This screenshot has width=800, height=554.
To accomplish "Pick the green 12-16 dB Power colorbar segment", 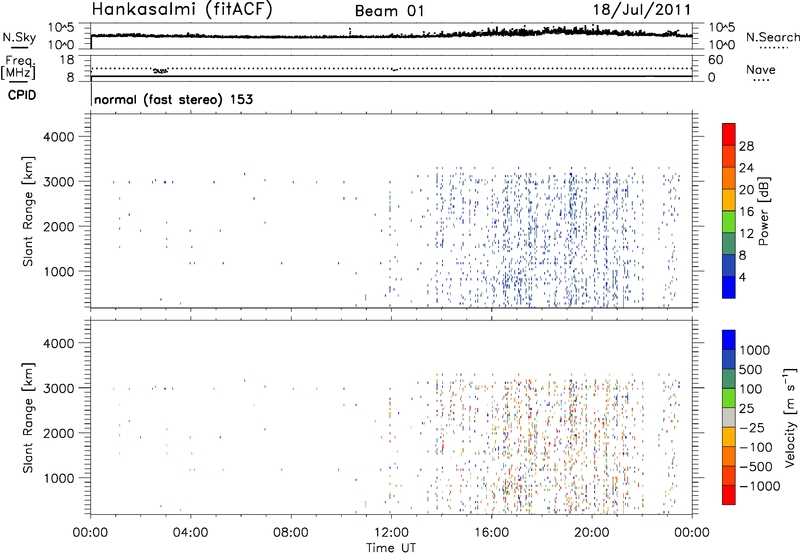I will coord(729,222).
